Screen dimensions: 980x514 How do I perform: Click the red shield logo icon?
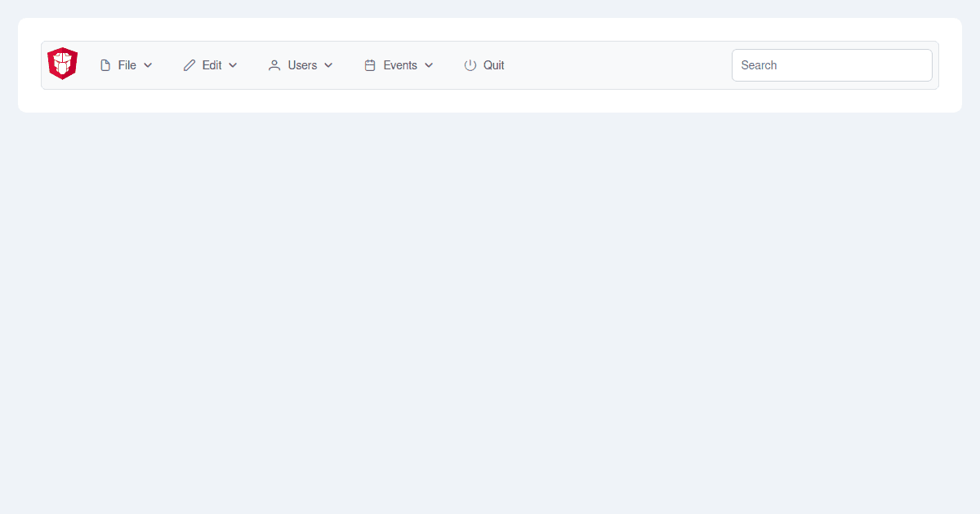click(x=62, y=63)
